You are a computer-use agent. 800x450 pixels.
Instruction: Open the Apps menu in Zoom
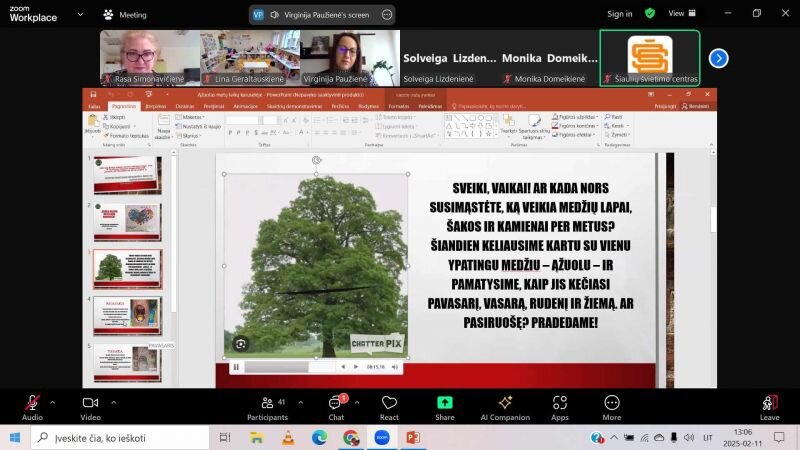tap(559, 403)
